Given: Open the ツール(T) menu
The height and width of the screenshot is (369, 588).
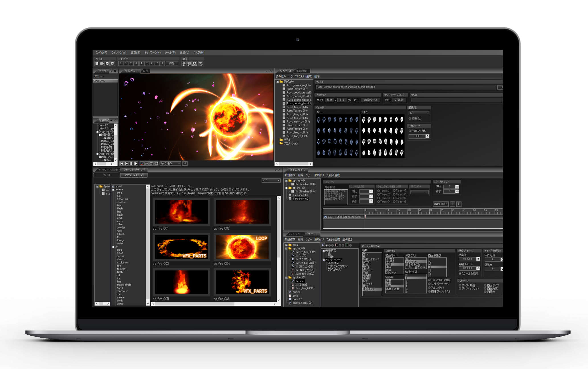Looking at the screenshot, I should coord(170,52).
